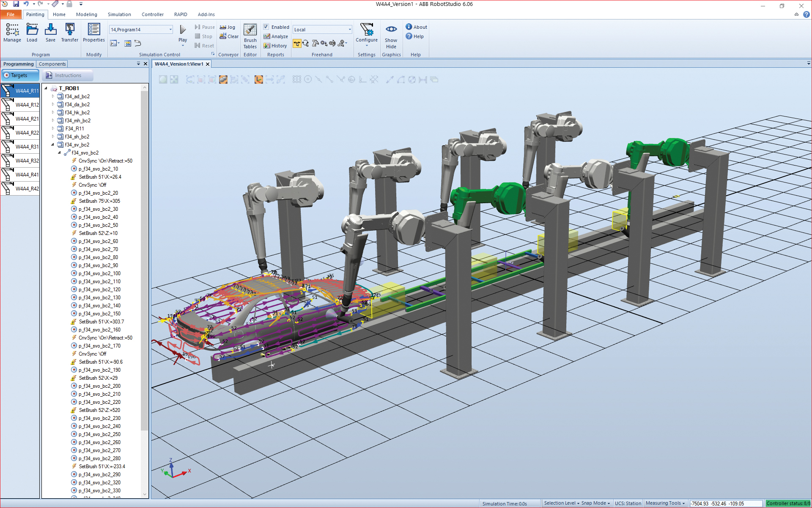Viewport: 812px width, 508px height.
Task: Toggle the Targets view button
Action: pos(20,75)
